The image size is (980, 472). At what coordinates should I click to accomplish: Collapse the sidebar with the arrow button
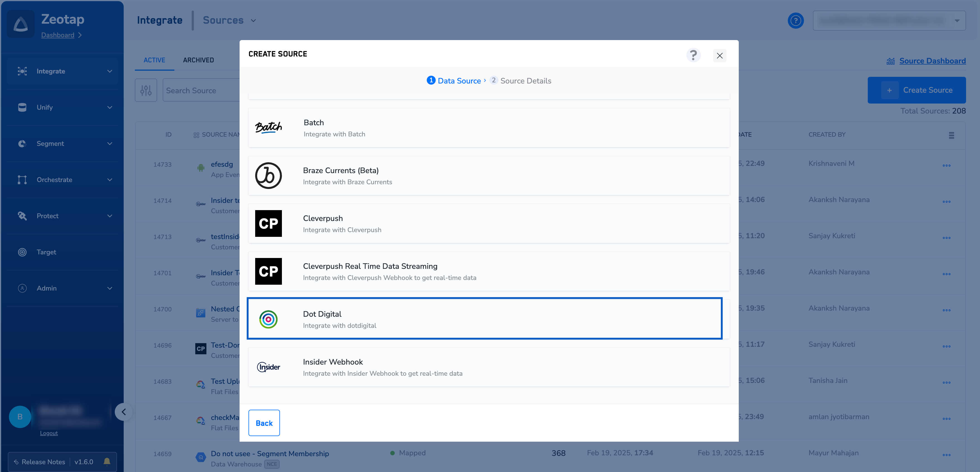[x=124, y=412]
